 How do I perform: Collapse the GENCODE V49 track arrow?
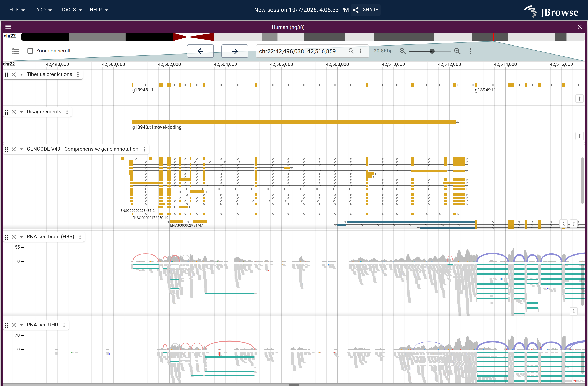[x=21, y=149]
